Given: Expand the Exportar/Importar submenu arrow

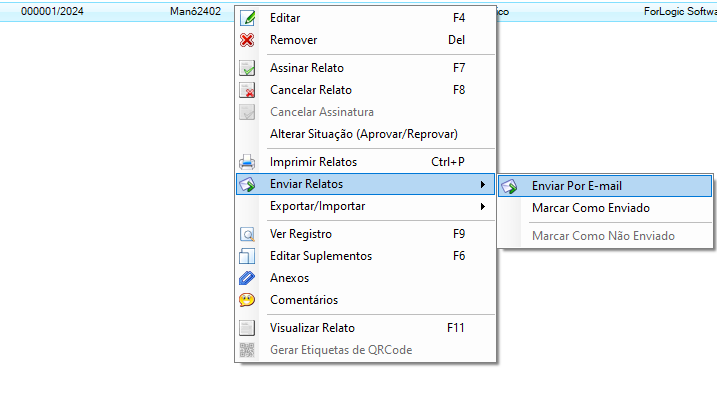Looking at the screenshot, I should coord(483,206).
